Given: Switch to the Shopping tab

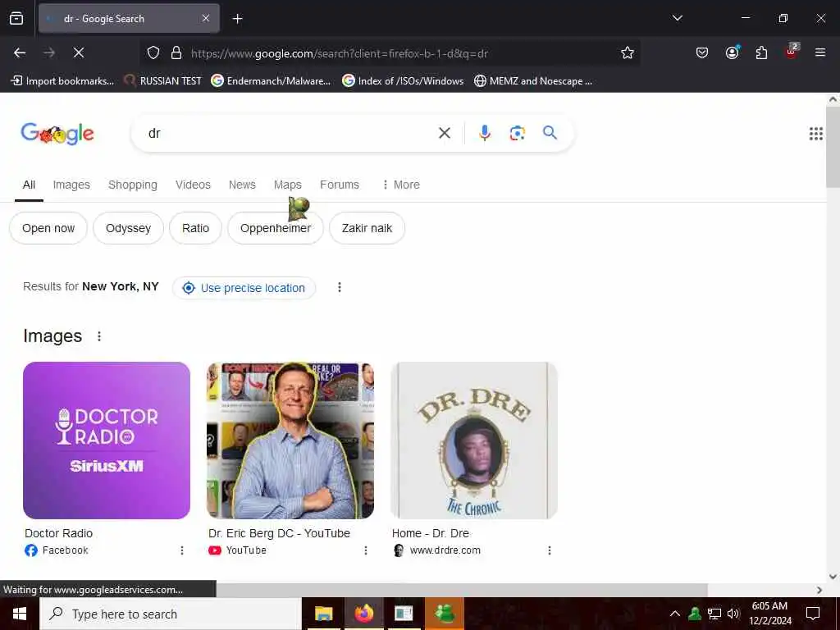Looking at the screenshot, I should click(x=133, y=185).
